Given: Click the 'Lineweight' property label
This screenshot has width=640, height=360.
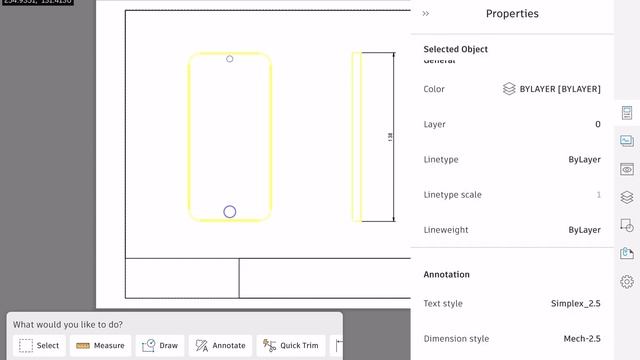Looking at the screenshot, I should coord(446,230).
